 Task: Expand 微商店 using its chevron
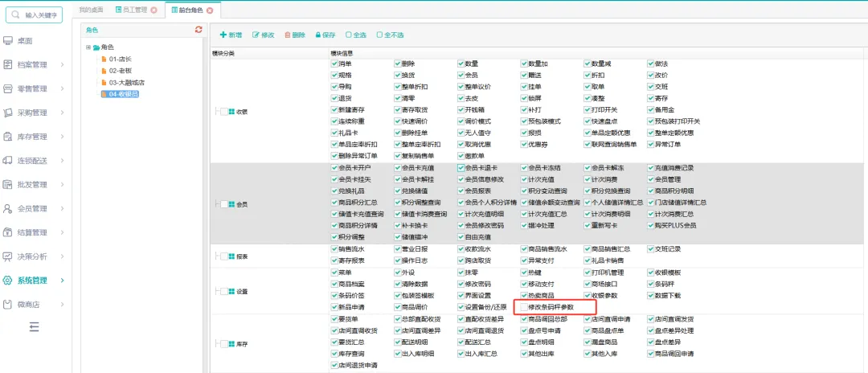63,305
